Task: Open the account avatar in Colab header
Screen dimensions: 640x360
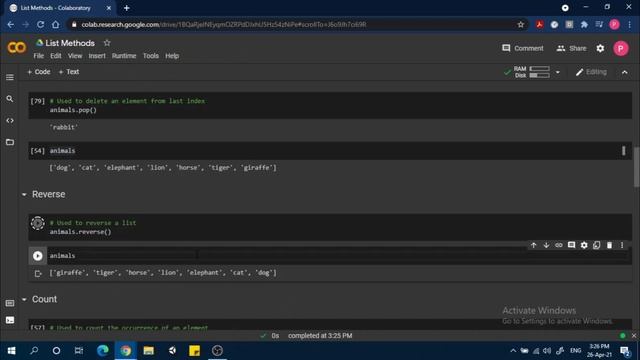Action: click(621, 48)
